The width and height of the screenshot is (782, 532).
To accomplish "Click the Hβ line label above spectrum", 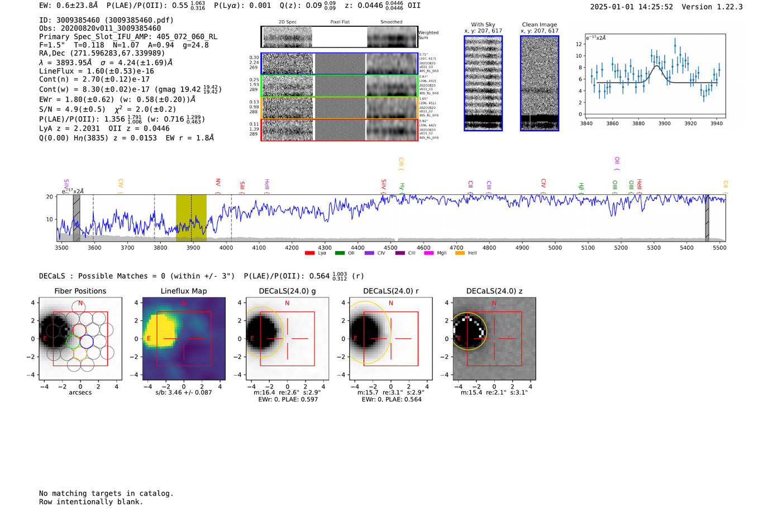I will tap(581, 187).
